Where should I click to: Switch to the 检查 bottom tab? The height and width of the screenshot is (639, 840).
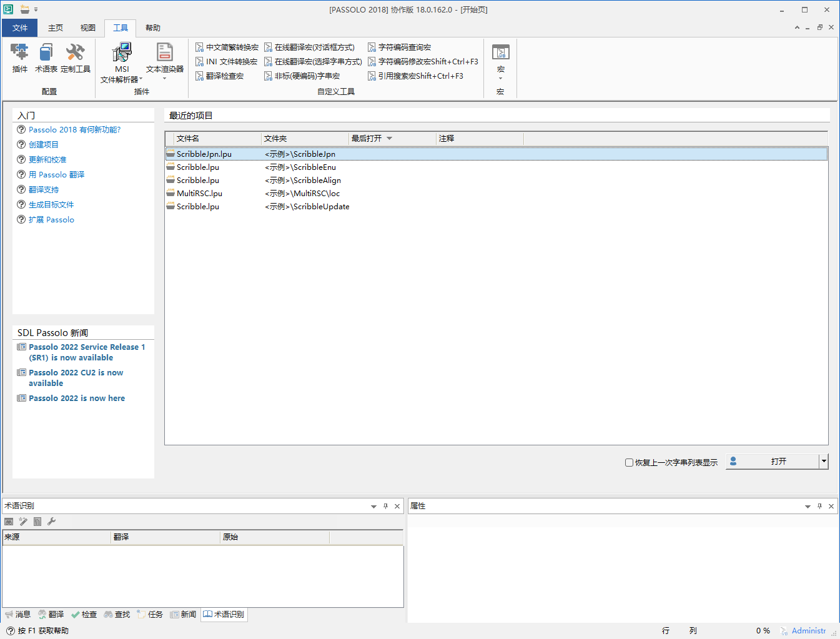click(x=84, y=615)
